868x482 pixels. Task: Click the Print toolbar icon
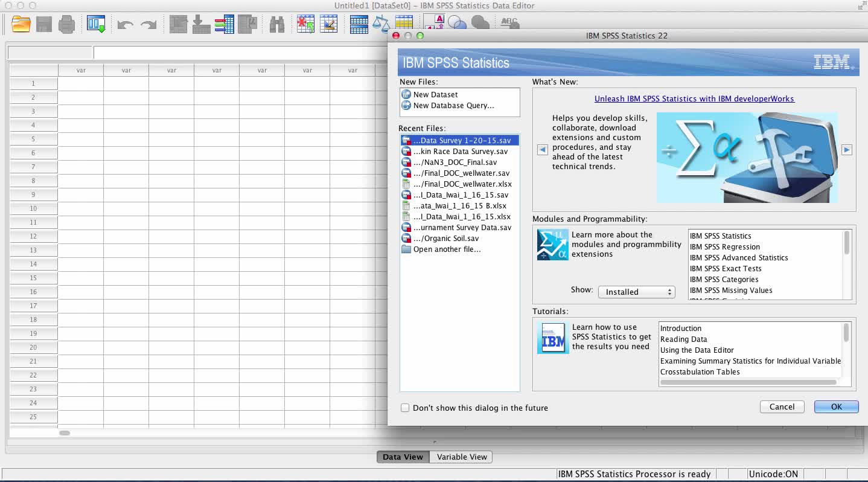(x=67, y=24)
